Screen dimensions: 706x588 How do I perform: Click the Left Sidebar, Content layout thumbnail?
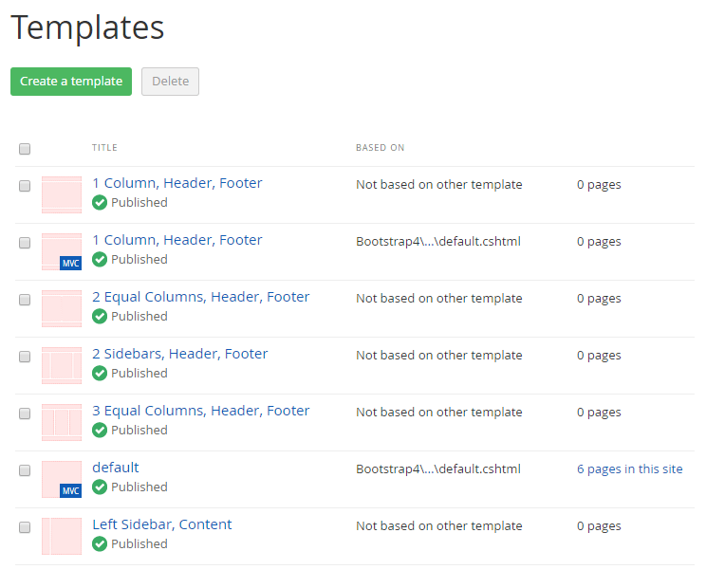pyautogui.click(x=62, y=537)
